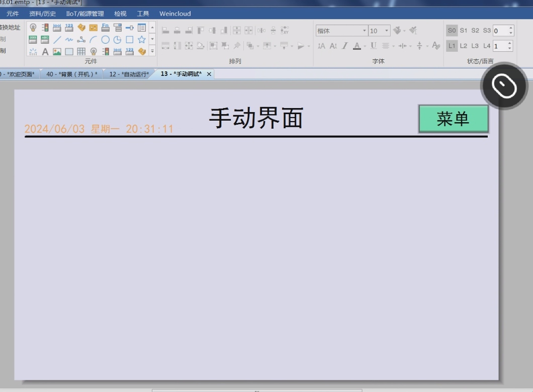
Task: Pick the circle shape tool
Action: point(105,40)
